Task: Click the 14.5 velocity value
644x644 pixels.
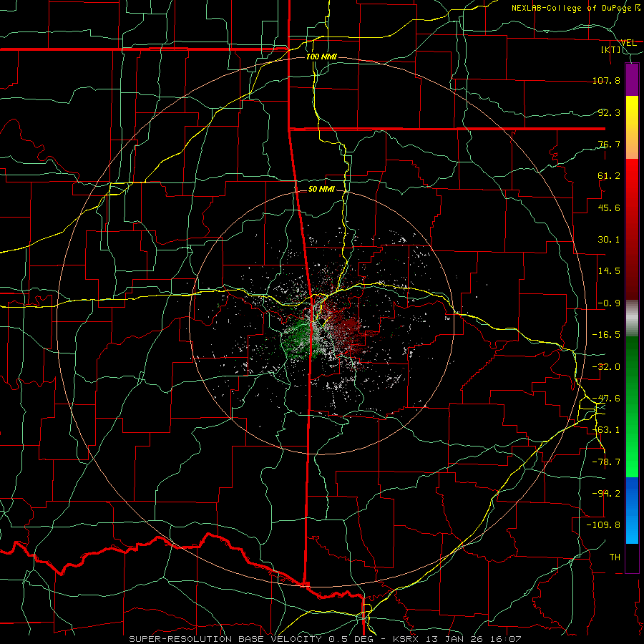Action: [609, 271]
